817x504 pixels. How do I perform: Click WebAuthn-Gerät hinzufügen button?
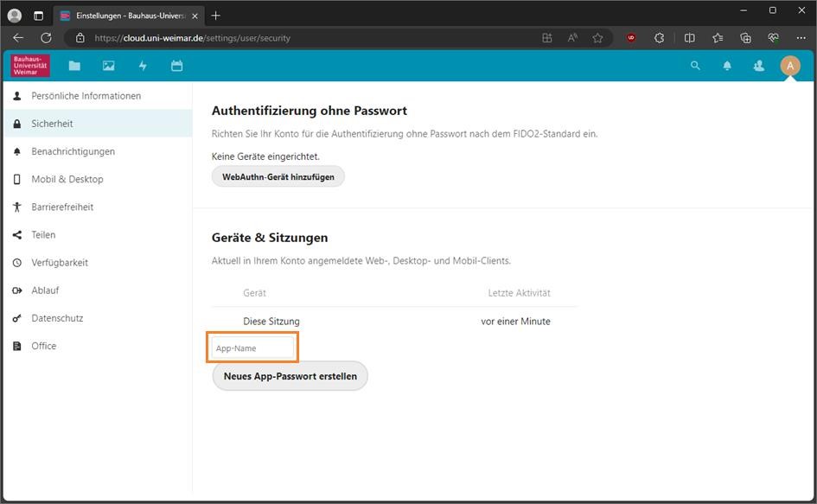pyautogui.click(x=278, y=176)
